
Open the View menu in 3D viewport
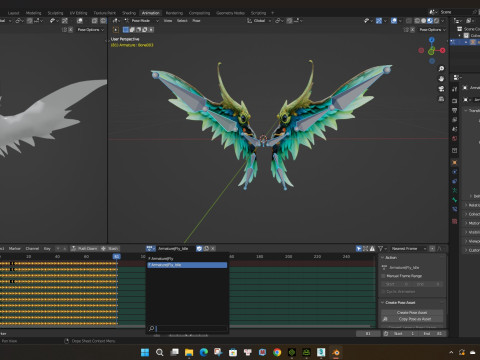168,21
